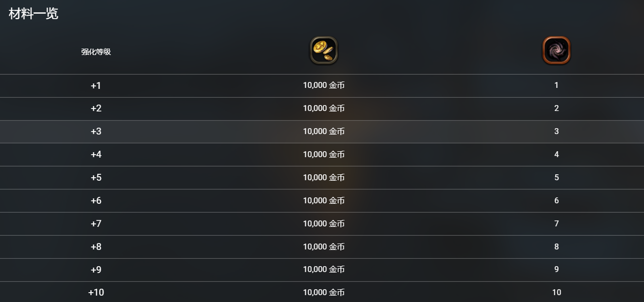
Task: Click the swirl material icon in header
Action: point(556,51)
